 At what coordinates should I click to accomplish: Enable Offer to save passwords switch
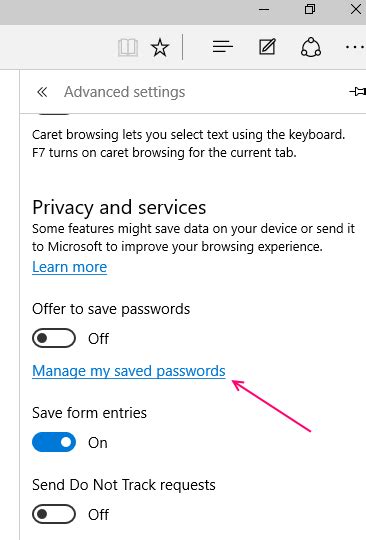click(x=54, y=338)
